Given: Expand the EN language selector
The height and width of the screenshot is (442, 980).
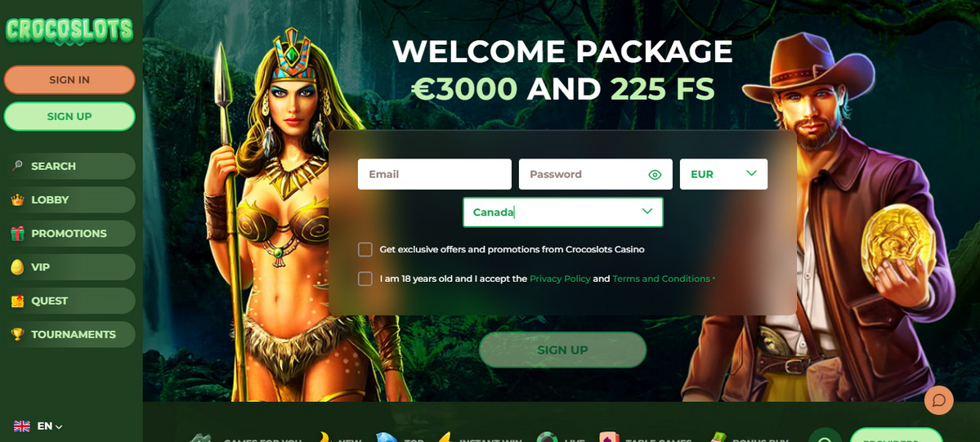Looking at the screenshot, I should [x=38, y=426].
